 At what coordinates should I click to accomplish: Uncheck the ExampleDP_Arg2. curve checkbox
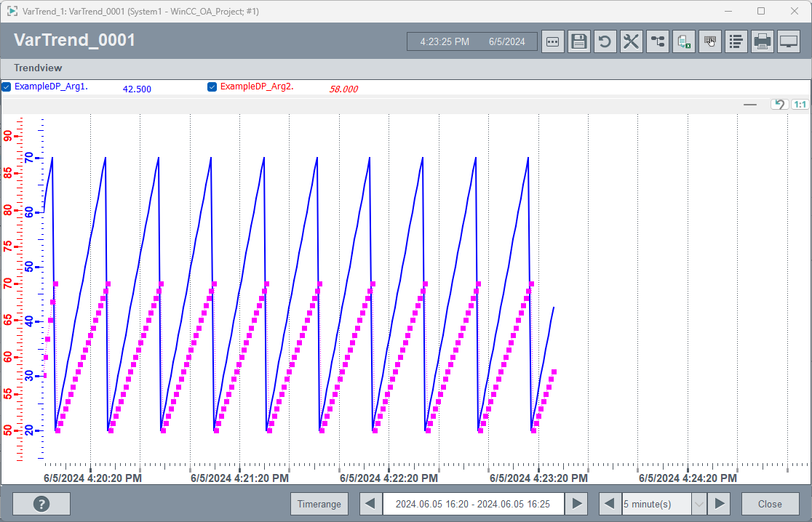point(212,87)
